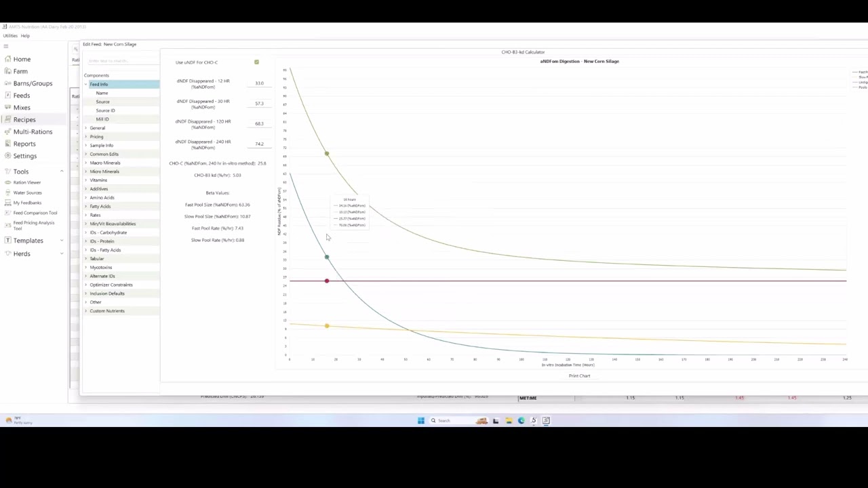Open File Explorer from the taskbar
This screenshot has width=868, height=488.
click(x=509, y=421)
